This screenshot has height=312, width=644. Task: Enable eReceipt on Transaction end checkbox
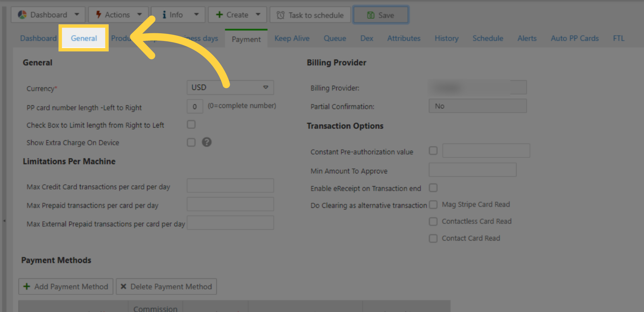(x=433, y=188)
